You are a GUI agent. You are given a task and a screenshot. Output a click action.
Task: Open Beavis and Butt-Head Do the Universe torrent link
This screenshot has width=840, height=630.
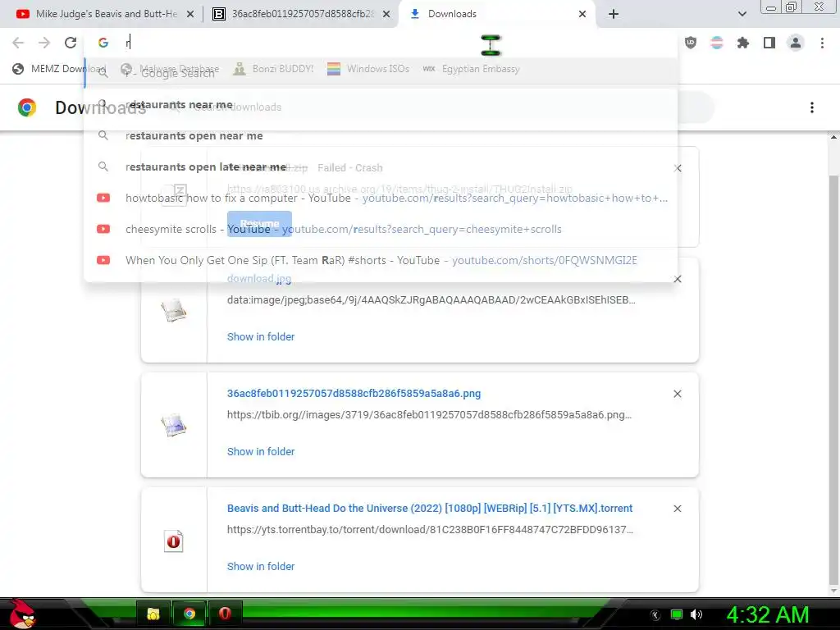click(x=430, y=508)
